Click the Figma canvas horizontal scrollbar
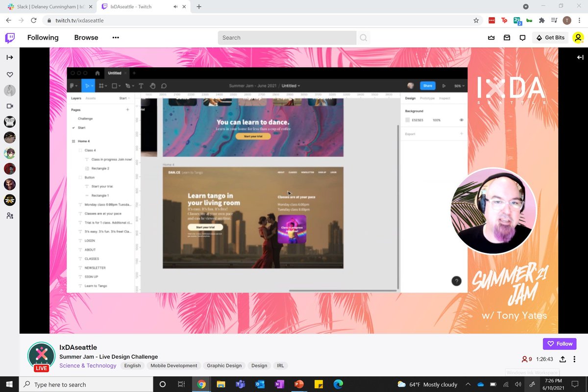Image resolution: width=588 pixels, height=392 pixels. pyautogui.click(x=343, y=291)
